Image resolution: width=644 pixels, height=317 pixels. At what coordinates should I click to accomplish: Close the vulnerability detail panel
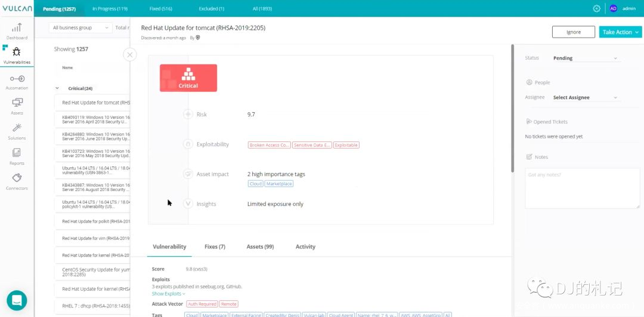(130, 54)
